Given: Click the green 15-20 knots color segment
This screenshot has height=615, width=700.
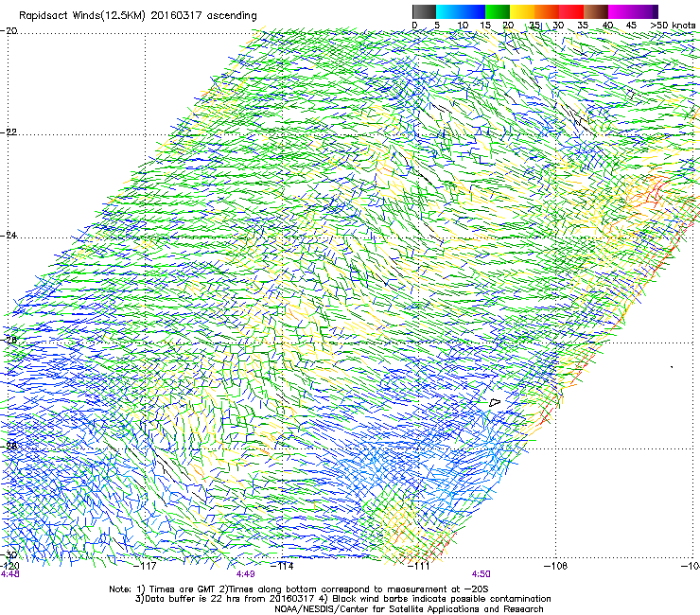Looking at the screenshot, I should tap(498, 11).
